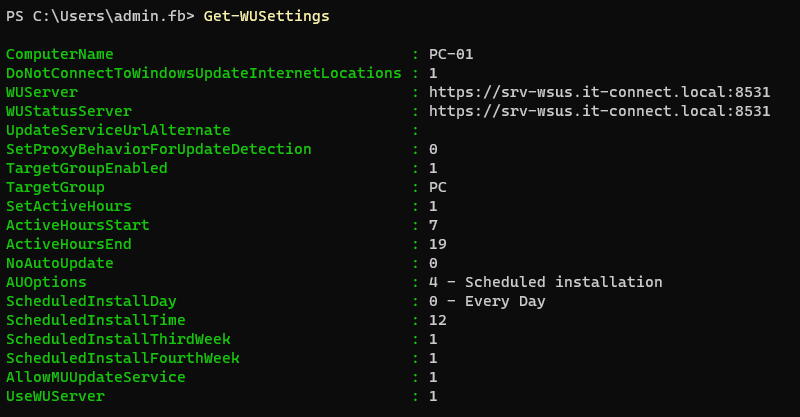Click the DoNotConnectToWindowsUpdateInternetLocations label
The height and width of the screenshot is (417, 800).
(204, 73)
